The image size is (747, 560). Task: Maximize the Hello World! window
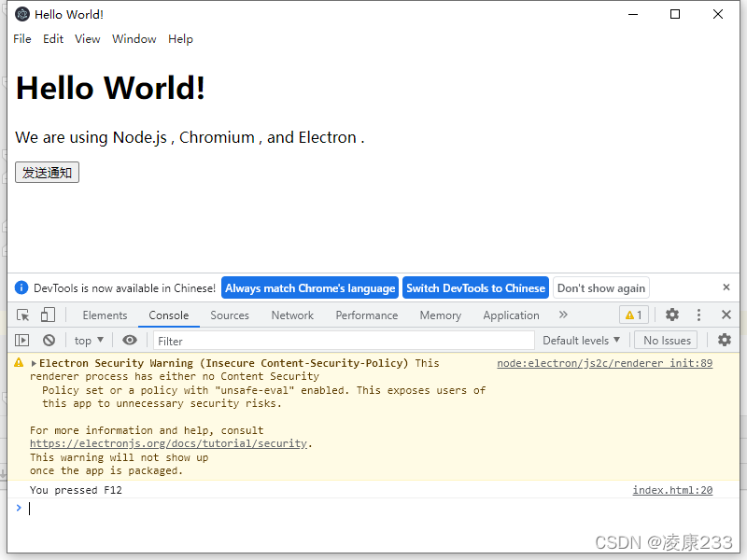tap(675, 14)
